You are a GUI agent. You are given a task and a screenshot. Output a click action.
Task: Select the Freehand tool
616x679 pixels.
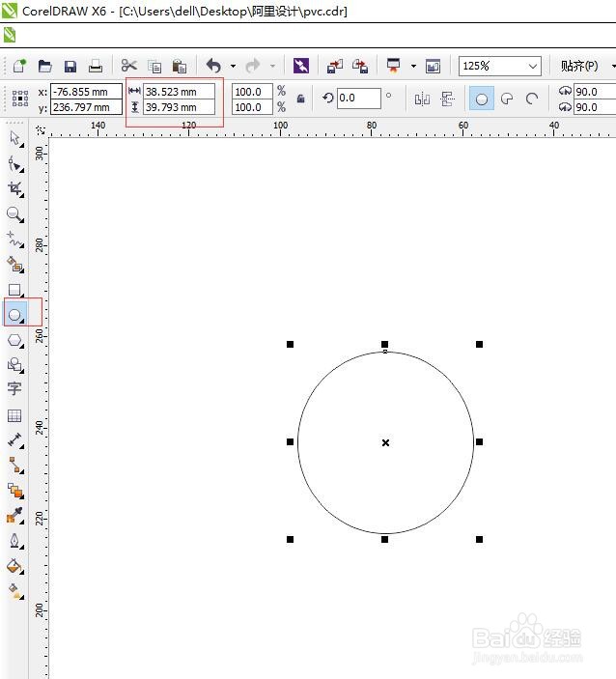pos(15,239)
